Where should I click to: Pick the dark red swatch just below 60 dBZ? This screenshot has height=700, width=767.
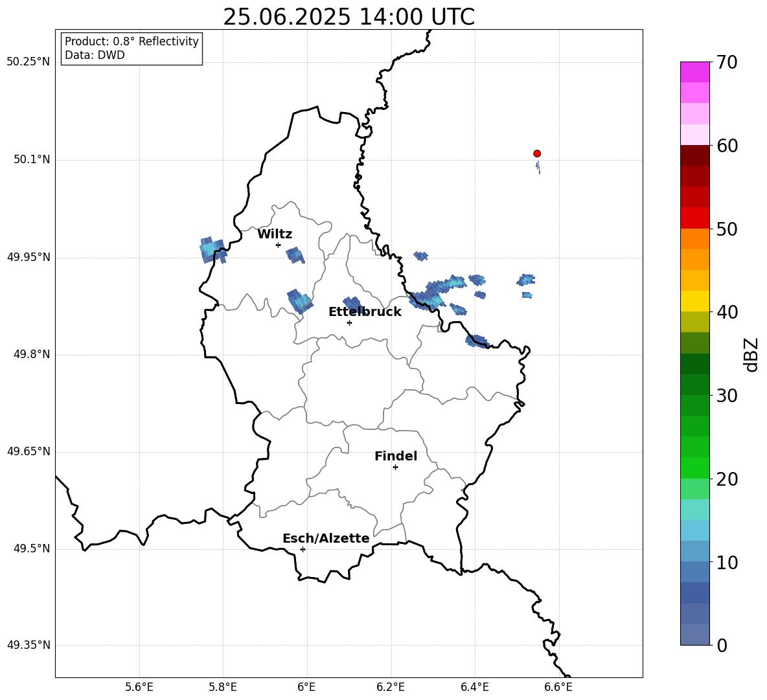695,155
